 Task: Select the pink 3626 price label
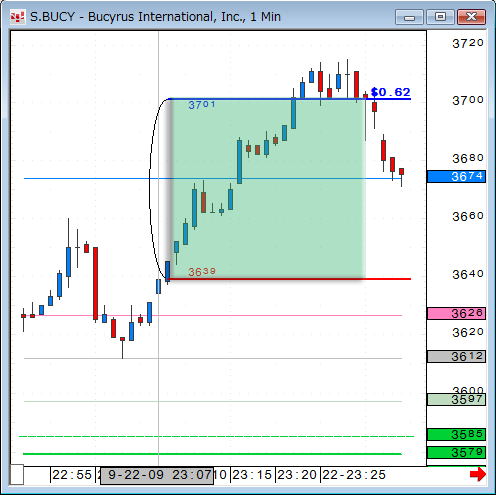[x=456, y=313]
